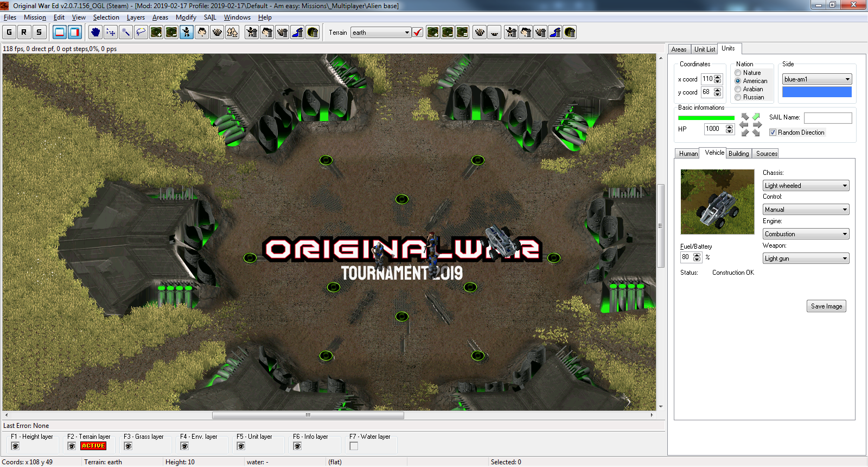Image resolution: width=868 pixels, height=467 pixels.
Task: Click the y coord spinner arrows
Action: click(x=718, y=92)
